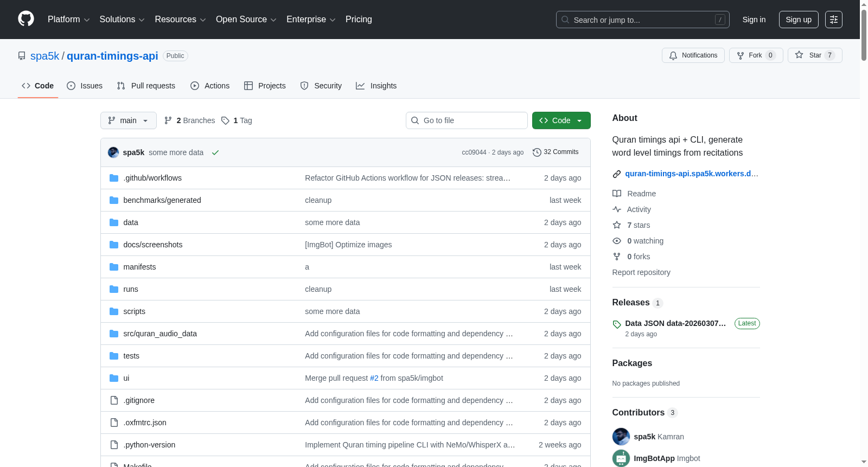This screenshot has height=467, width=868.
Task: Click the ui folder icon
Action: click(x=114, y=378)
